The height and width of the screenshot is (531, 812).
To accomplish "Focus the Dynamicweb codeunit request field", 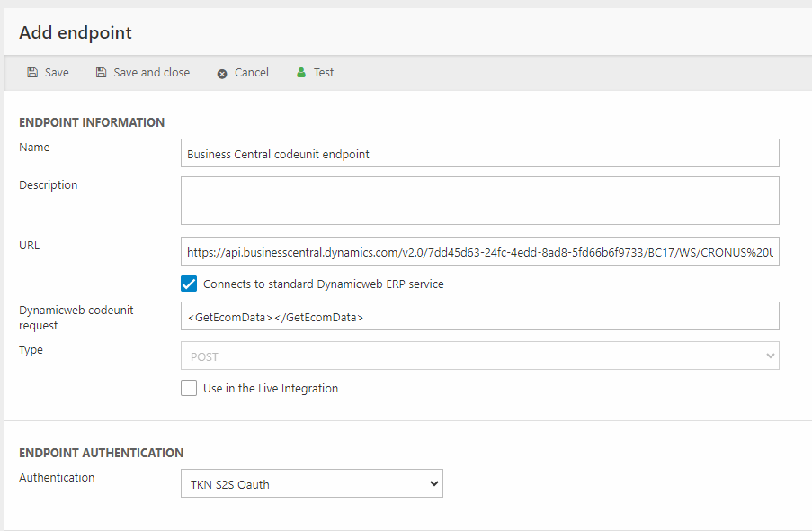I will pos(479,317).
